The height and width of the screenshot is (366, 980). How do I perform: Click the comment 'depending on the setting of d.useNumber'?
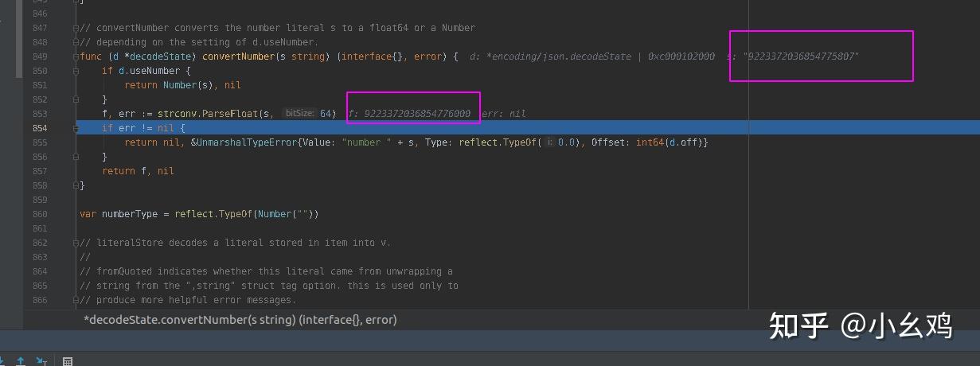[x=200, y=42]
